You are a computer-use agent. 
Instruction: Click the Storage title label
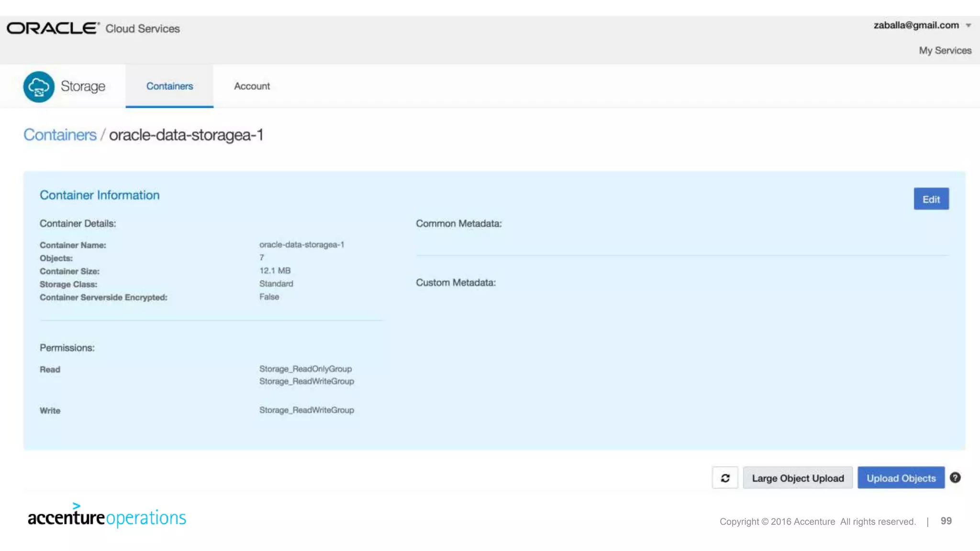tap(83, 87)
